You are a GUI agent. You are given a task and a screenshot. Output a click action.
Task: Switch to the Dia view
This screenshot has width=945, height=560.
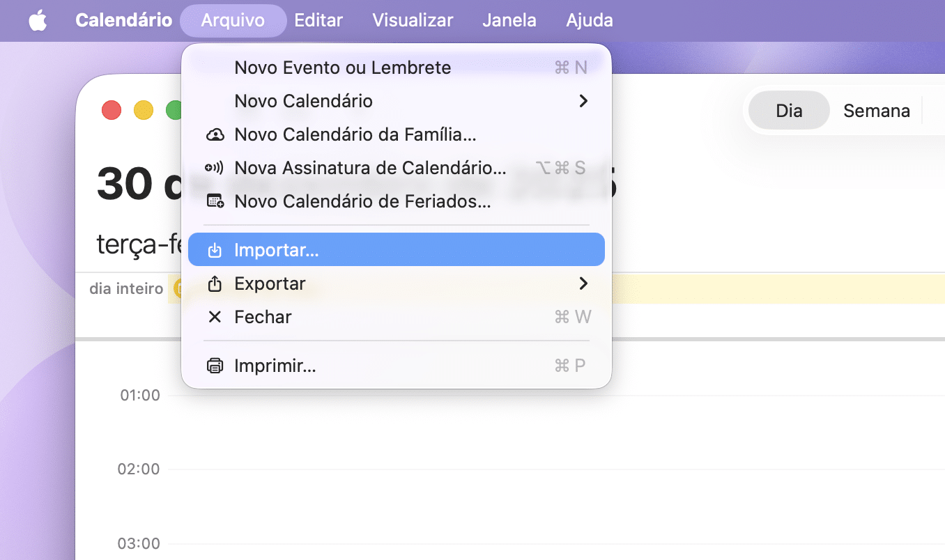pyautogui.click(x=789, y=111)
